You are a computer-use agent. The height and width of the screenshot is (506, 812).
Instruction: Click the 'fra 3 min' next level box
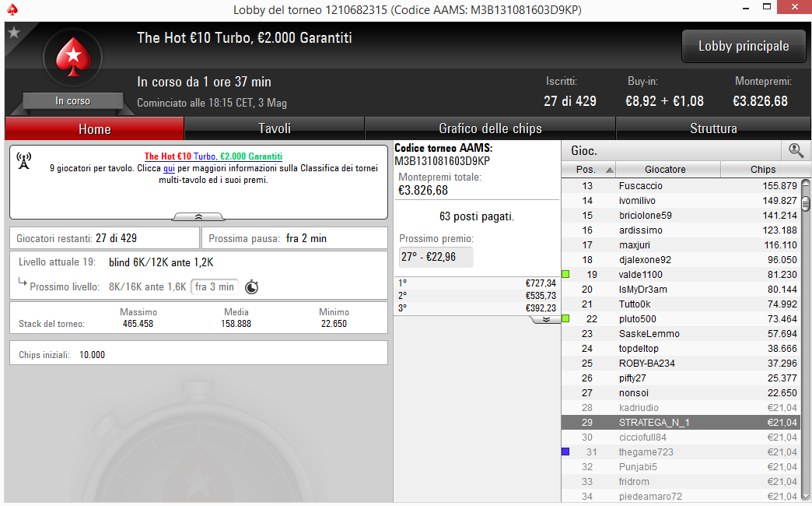coord(215,286)
